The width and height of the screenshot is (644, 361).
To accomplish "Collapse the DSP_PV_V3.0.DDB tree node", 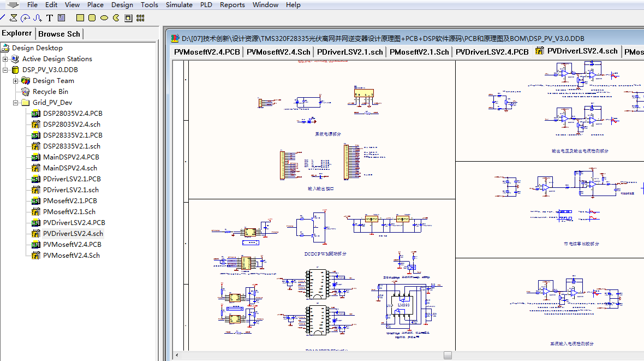I will click(5, 70).
